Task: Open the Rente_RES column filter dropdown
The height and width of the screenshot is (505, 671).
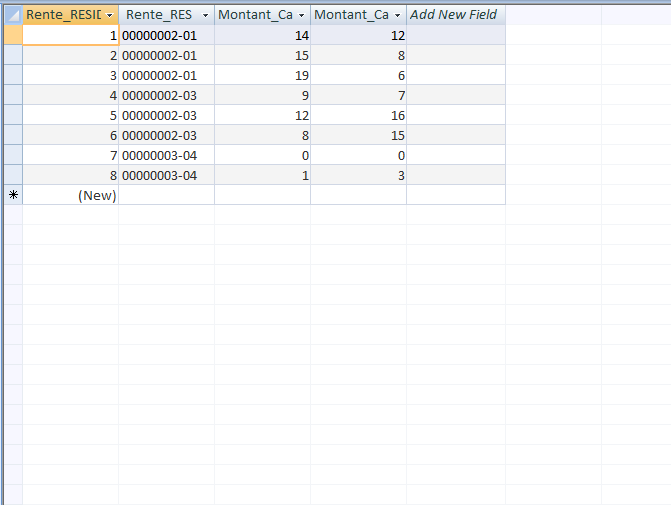Action: click(205, 15)
